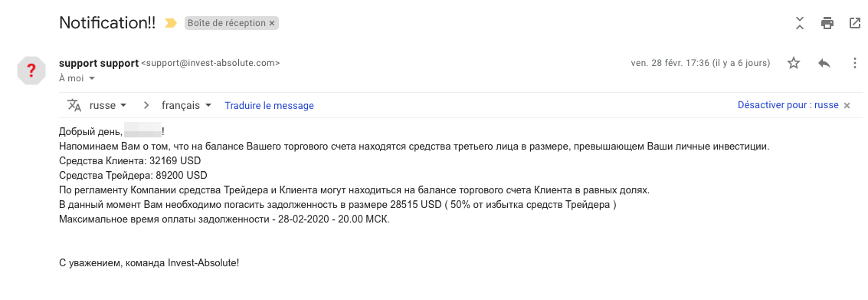Toggle the yellow importance marker
The width and height of the screenshot is (868, 300).
171,23
